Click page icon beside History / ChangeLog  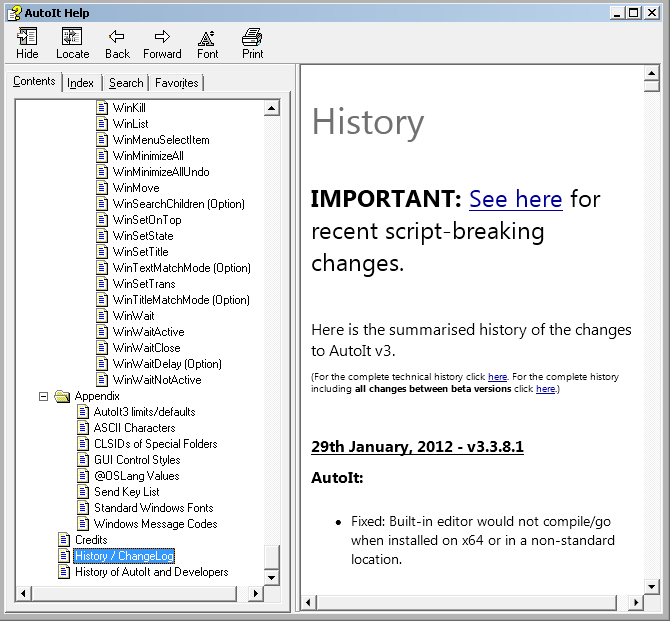click(64, 556)
